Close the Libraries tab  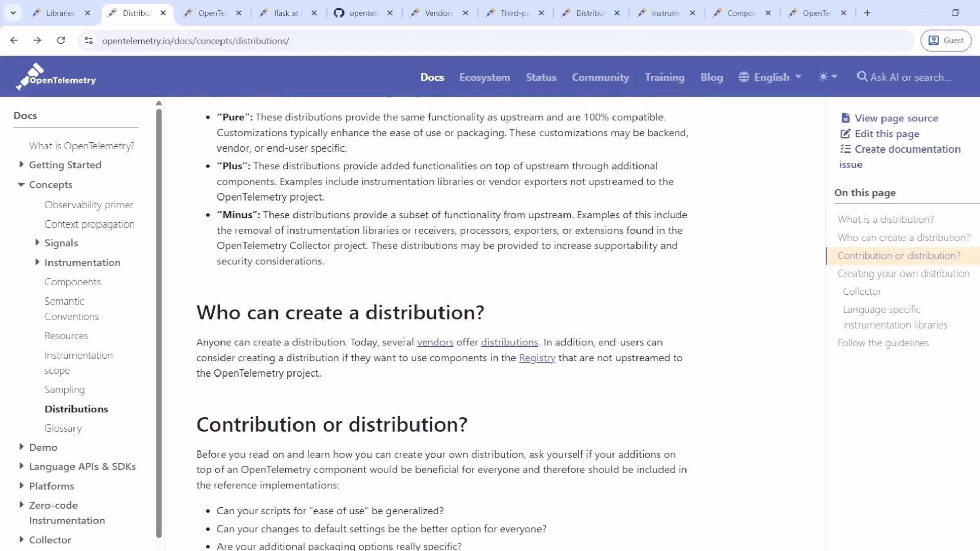[x=87, y=13]
